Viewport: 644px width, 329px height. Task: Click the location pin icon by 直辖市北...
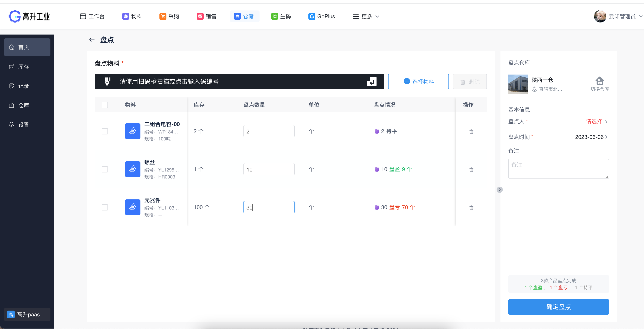tap(534, 89)
